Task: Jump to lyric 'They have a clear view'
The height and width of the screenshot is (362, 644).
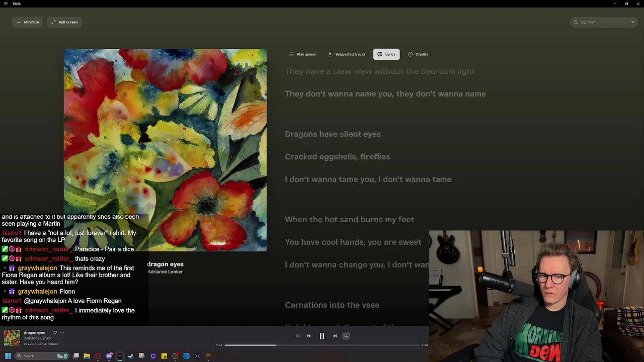Action: [x=380, y=71]
